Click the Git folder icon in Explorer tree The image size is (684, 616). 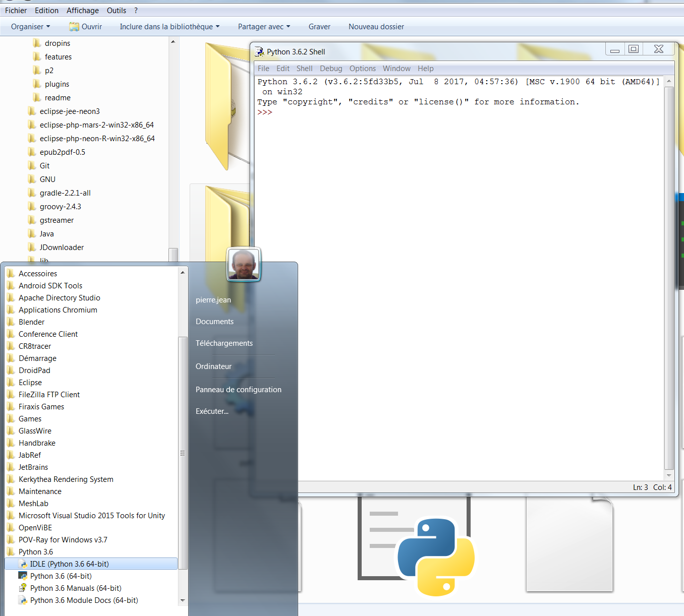click(x=32, y=165)
